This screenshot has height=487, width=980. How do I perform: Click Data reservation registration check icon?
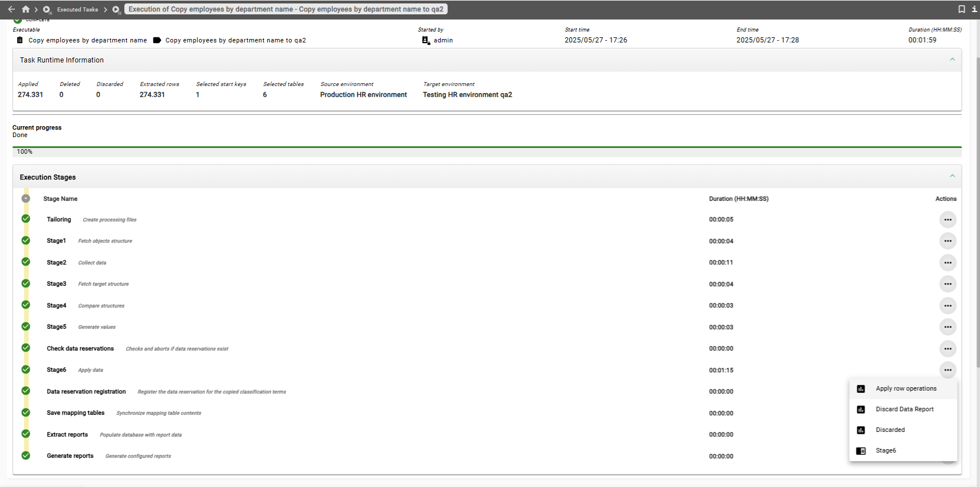pyautogui.click(x=26, y=391)
